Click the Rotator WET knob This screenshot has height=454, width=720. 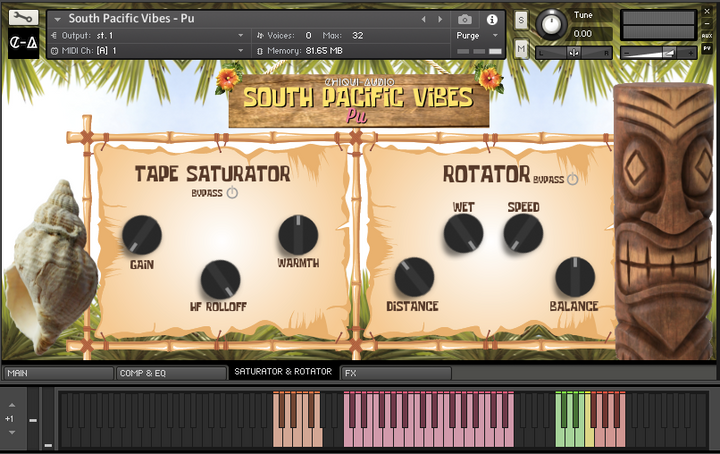pos(463,233)
